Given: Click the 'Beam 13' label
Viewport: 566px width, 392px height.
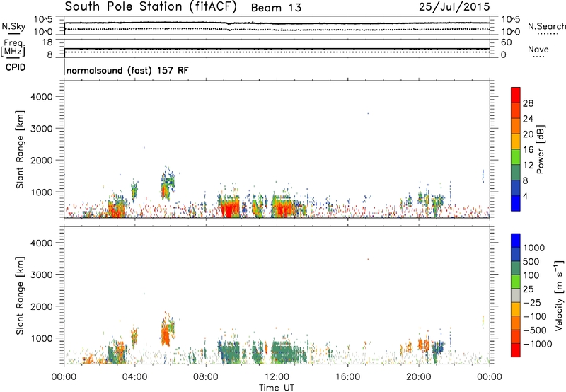Looking at the screenshot, I should click(x=276, y=8).
